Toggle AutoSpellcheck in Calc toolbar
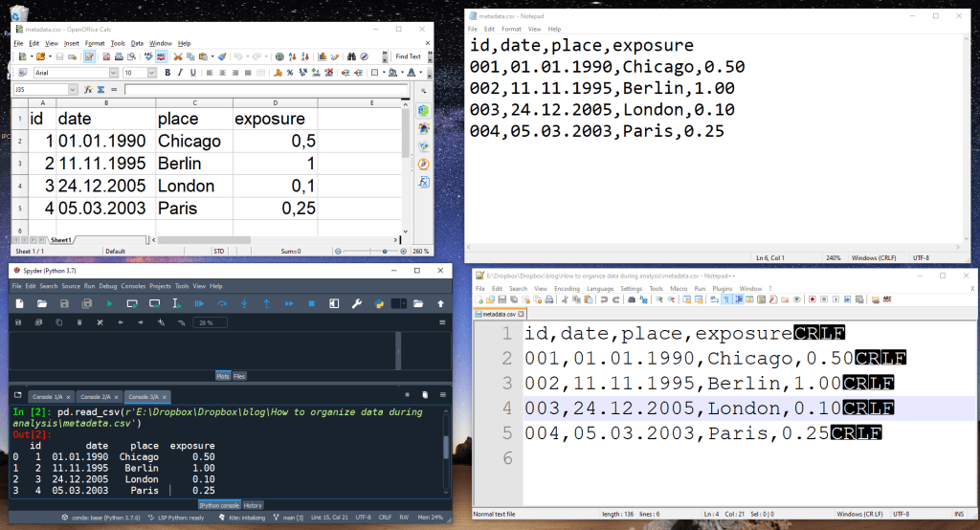Image resolution: width=980 pixels, height=530 pixels. (x=164, y=57)
